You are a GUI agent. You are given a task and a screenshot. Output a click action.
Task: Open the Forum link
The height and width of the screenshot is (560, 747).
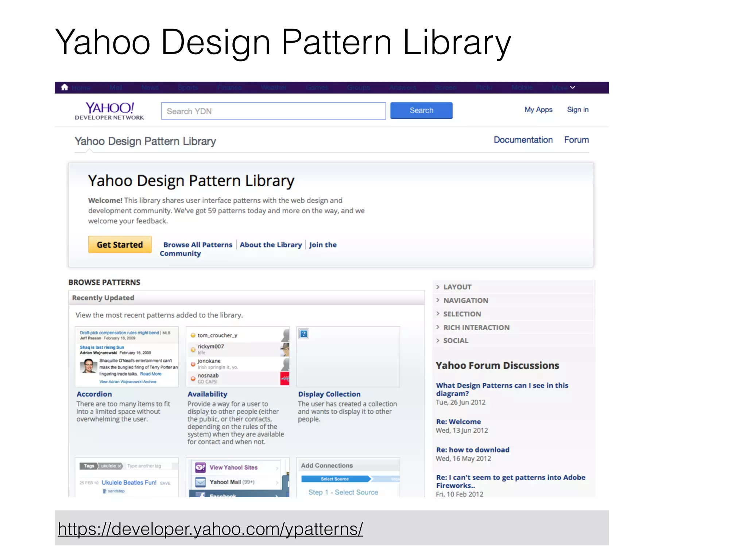tap(576, 140)
